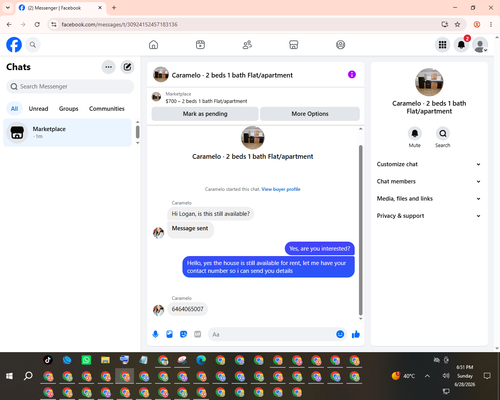Open the Chrome three-dot menu
The height and width of the screenshot is (400, 500).
click(491, 24)
